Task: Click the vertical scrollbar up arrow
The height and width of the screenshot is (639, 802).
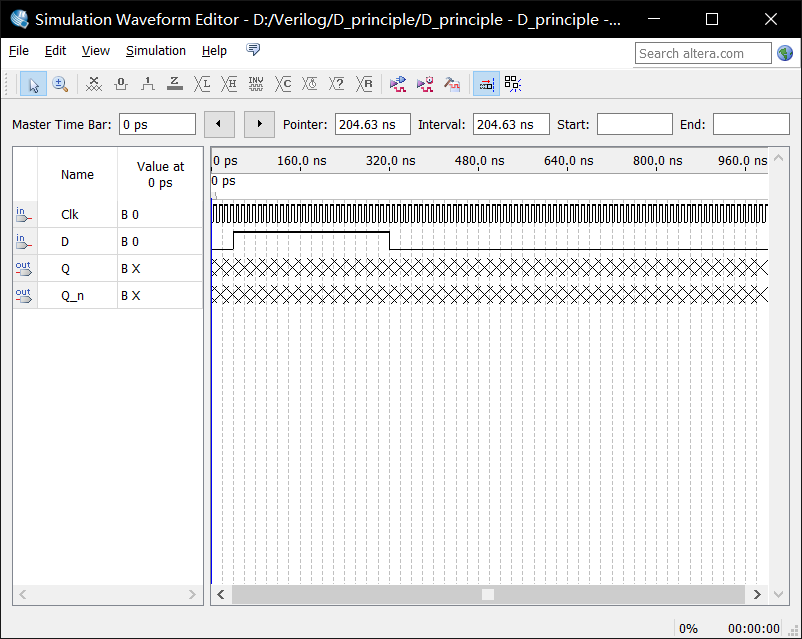Action: pos(778,158)
